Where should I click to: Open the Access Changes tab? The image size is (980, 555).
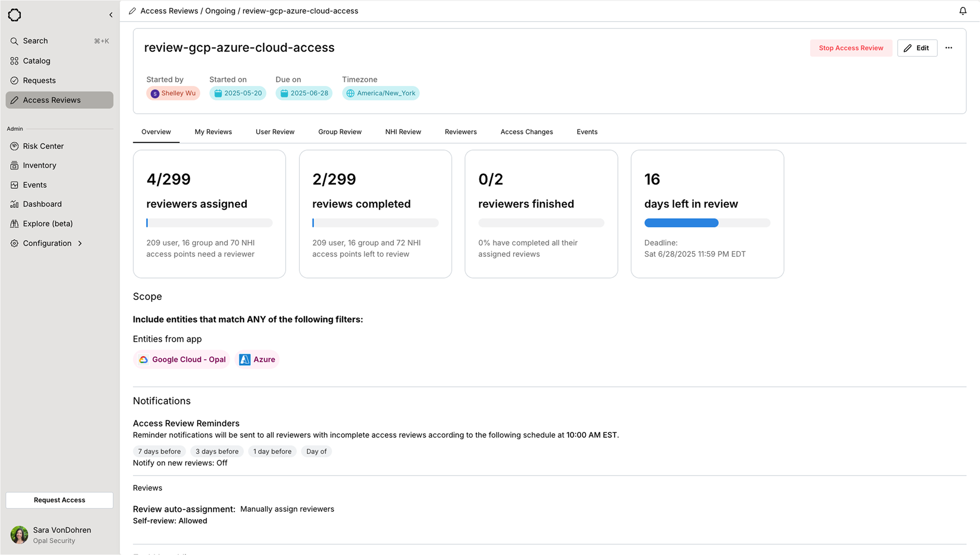point(526,132)
